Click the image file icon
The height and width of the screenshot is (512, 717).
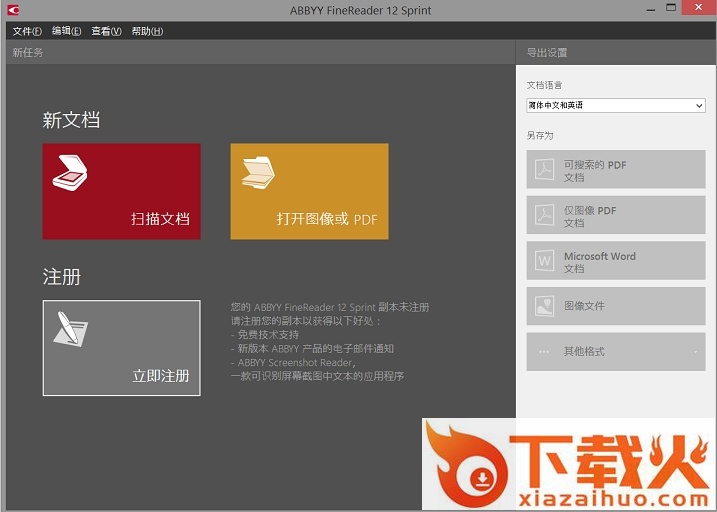coord(544,307)
